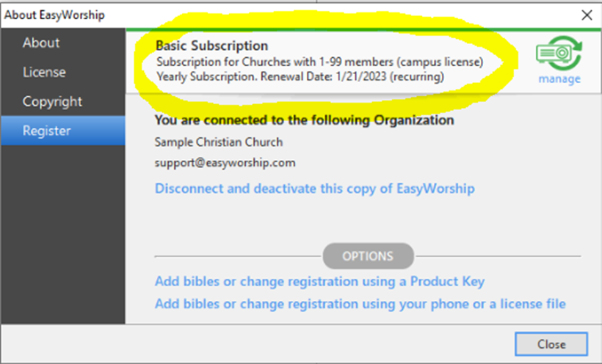Image resolution: width=602 pixels, height=364 pixels.
Task: Disconnect and deactivate this copy of EasyWorship
Action: pyautogui.click(x=314, y=189)
